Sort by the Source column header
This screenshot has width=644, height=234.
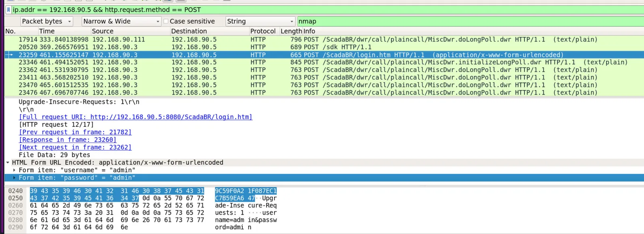[x=103, y=31]
